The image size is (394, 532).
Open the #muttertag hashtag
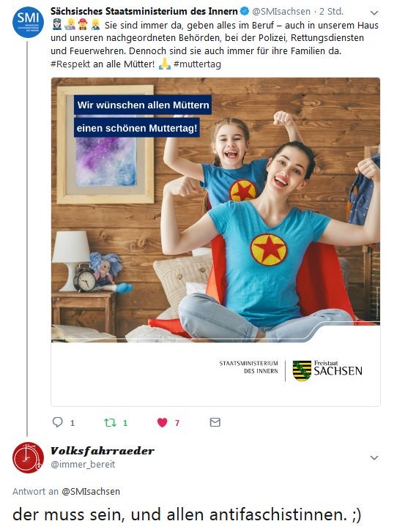click(x=197, y=64)
